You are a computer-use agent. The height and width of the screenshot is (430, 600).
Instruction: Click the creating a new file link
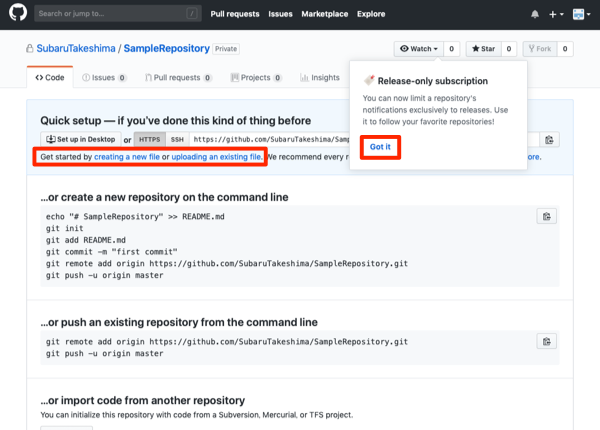[127, 157]
